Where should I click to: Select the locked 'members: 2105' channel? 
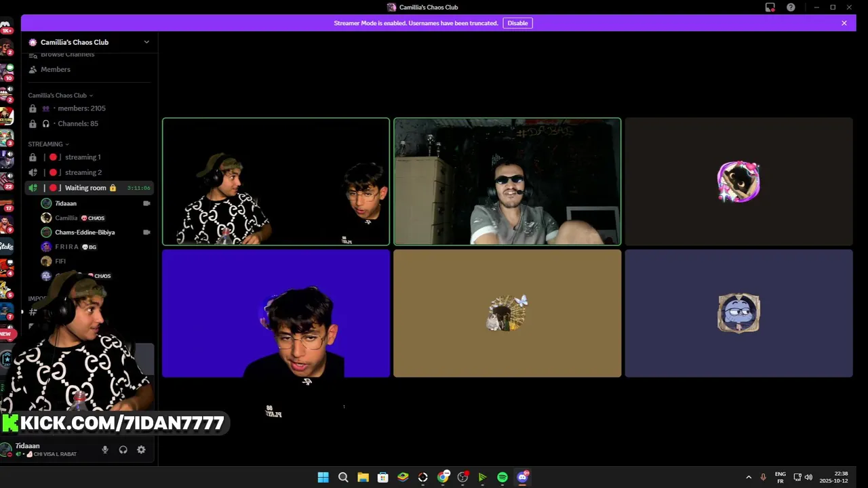tap(89, 108)
